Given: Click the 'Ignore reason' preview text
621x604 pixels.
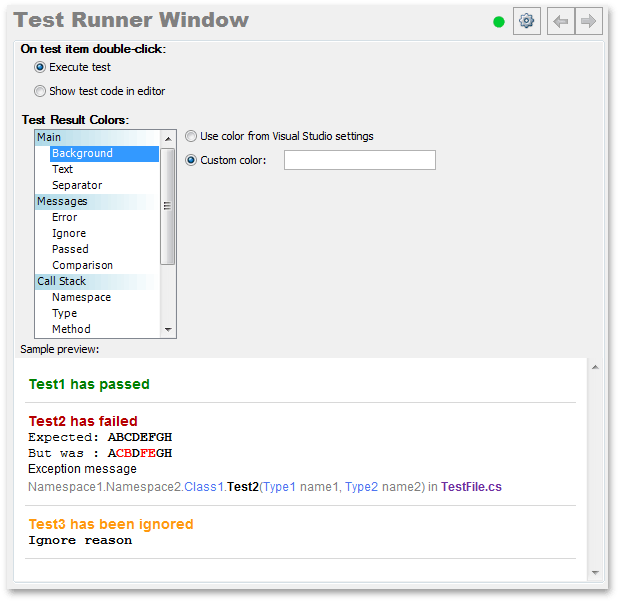Looking at the screenshot, I should (x=80, y=541).
